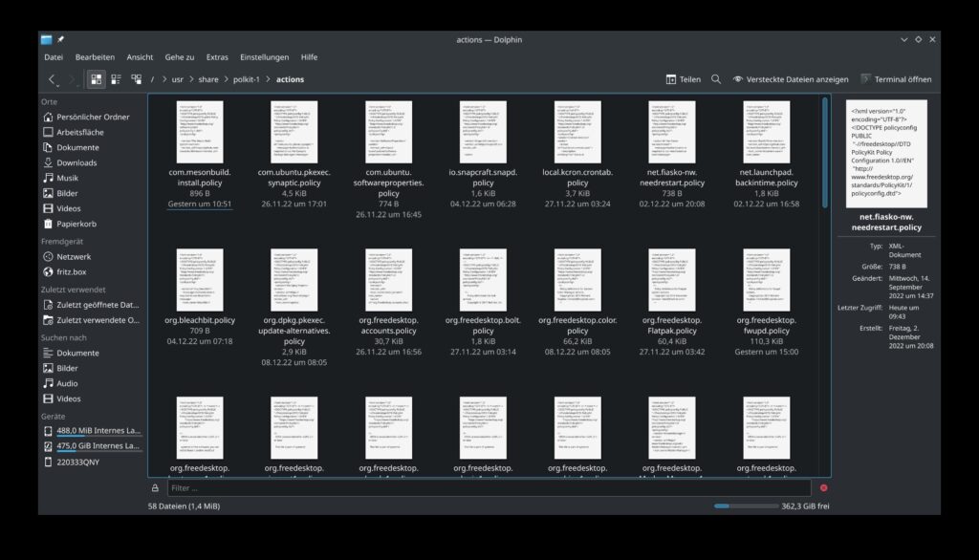
Task: Switch to details tree view mode
Action: click(136, 79)
